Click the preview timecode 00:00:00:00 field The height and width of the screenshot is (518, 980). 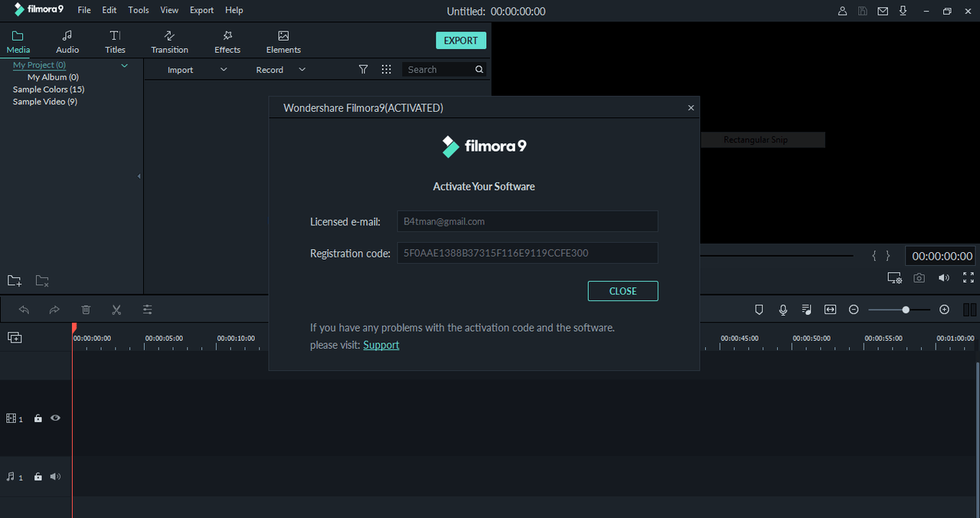942,256
